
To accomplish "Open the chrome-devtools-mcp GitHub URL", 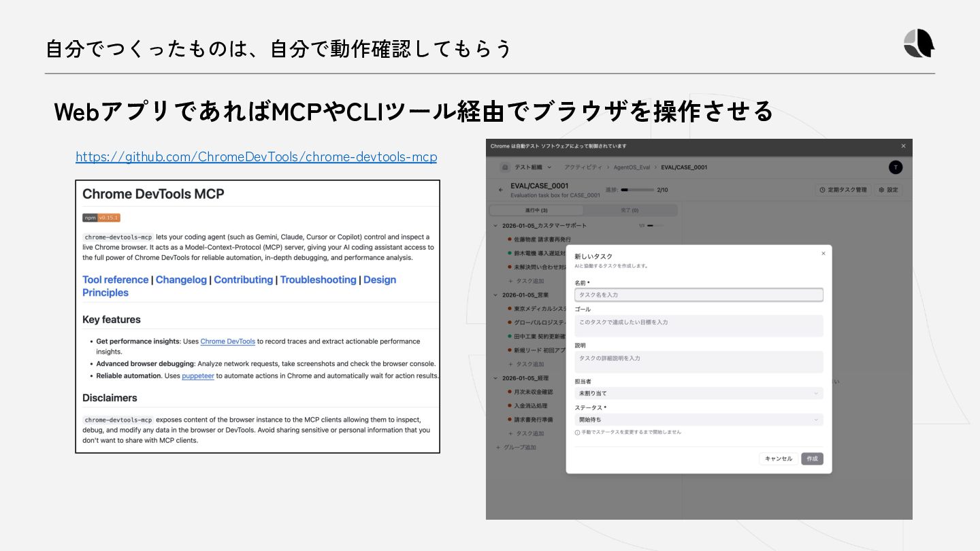I will pos(257,157).
